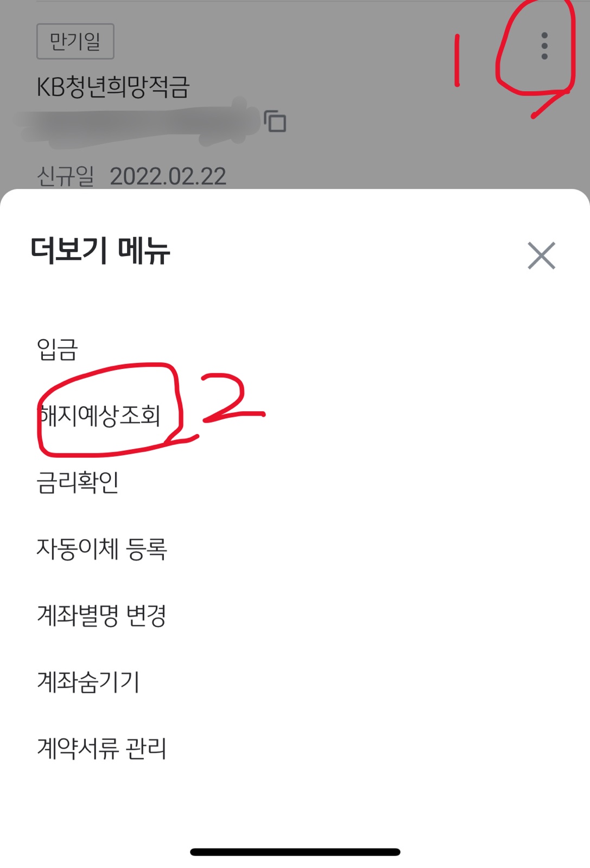
Task: Open 계약서류 관리 menu item
Action: [101, 748]
